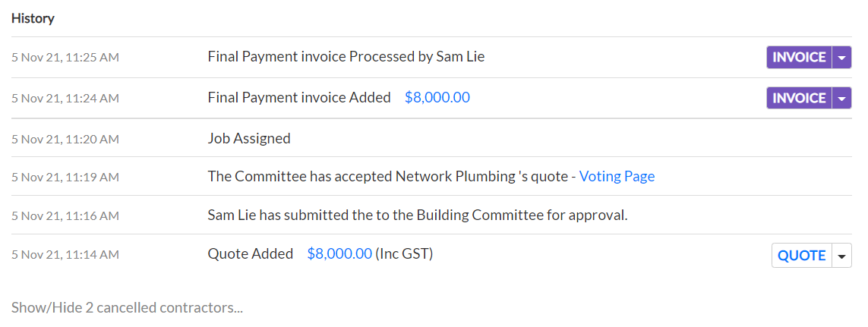Click the History section heading

coord(33,18)
